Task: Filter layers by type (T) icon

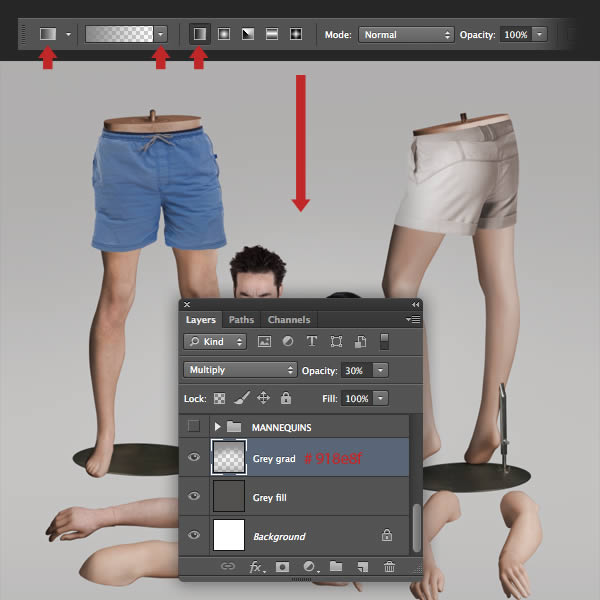Action: click(x=312, y=342)
